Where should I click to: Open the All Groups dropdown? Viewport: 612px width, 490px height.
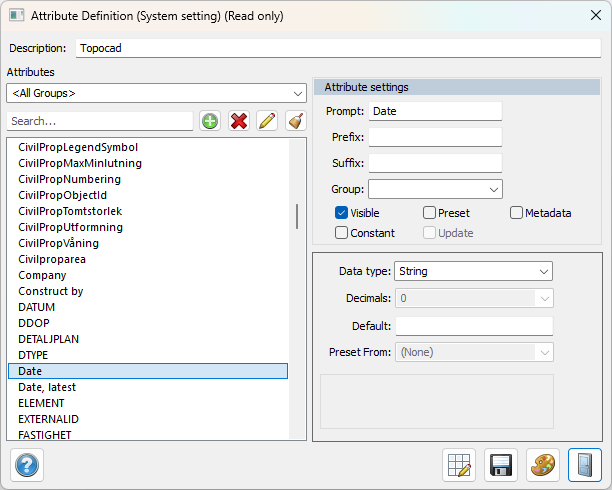click(155, 93)
